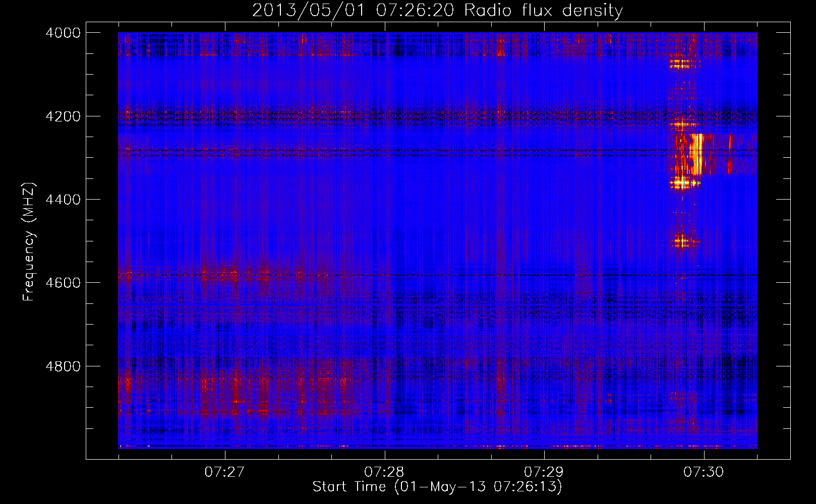Click the 07:27 time tick label
The height and width of the screenshot is (504, 816).
(224, 472)
